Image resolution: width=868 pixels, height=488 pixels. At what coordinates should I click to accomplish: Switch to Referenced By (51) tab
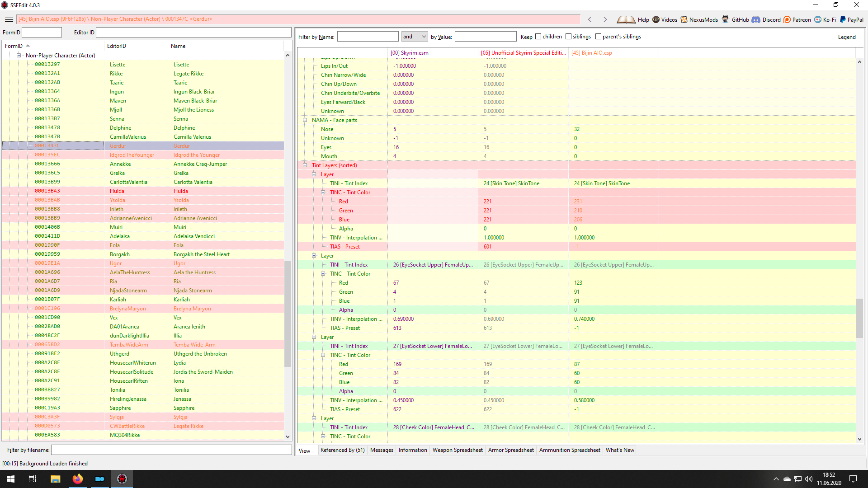(x=342, y=450)
